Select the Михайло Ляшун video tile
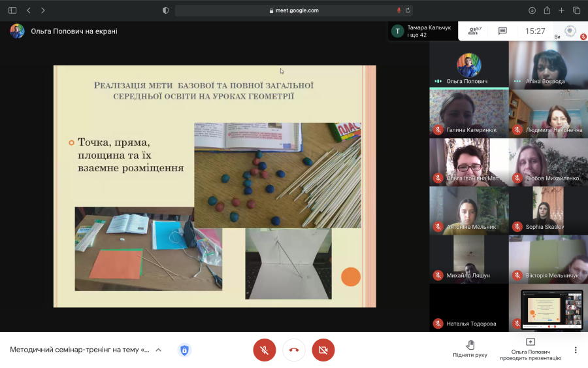 pos(468,259)
